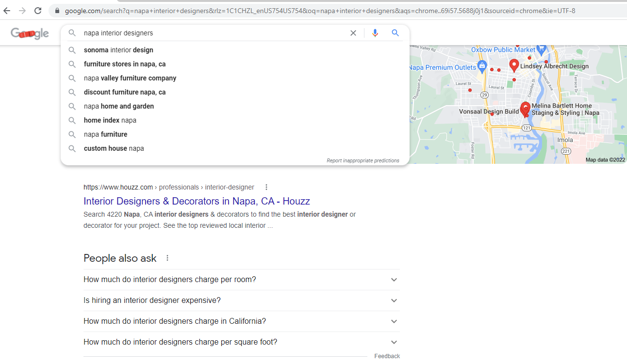Screen dimensions: 627x364
Task: Click the houzz.com URL breadcrumb
Action: click(169, 187)
